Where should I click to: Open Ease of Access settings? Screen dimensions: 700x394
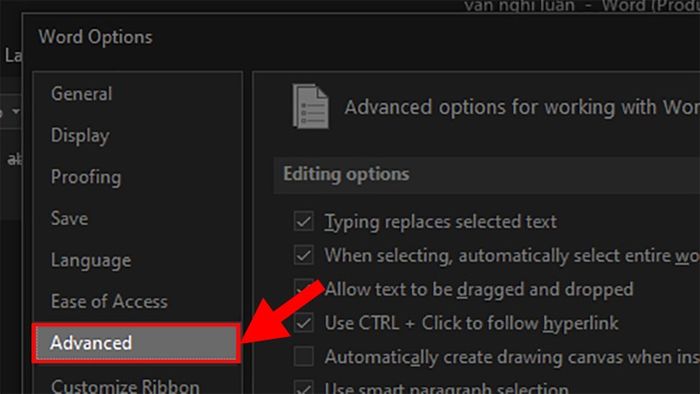[109, 302]
